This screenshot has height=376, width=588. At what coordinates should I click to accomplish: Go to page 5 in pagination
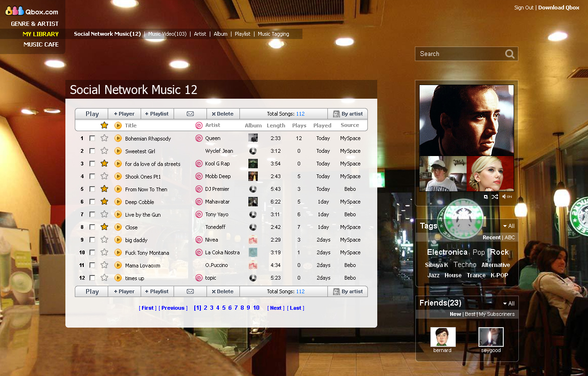point(224,308)
